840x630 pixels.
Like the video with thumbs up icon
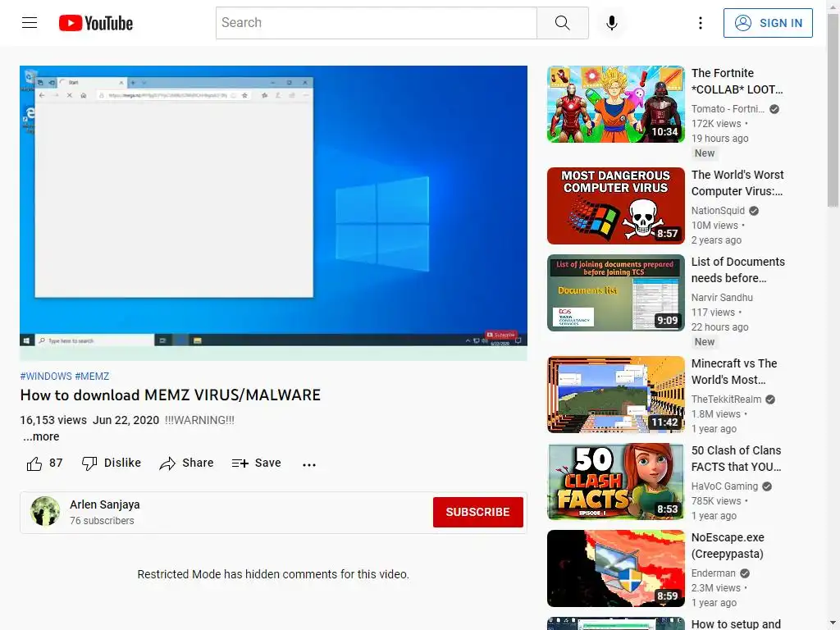coord(34,463)
